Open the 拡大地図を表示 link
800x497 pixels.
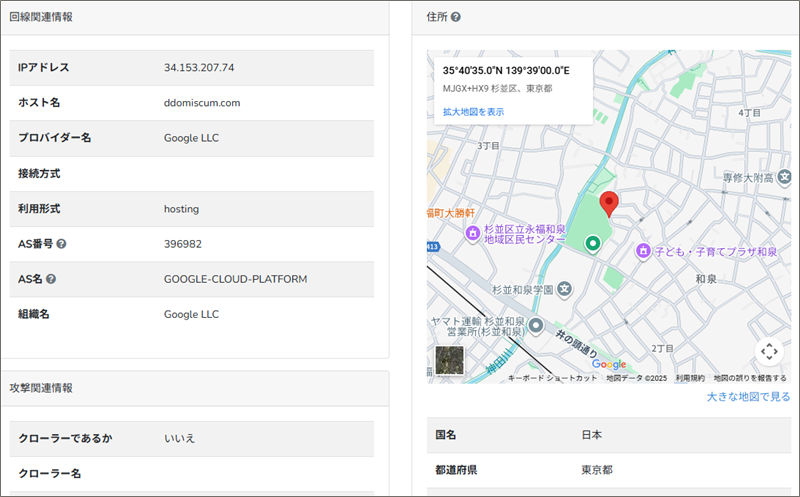click(x=473, y=112)
